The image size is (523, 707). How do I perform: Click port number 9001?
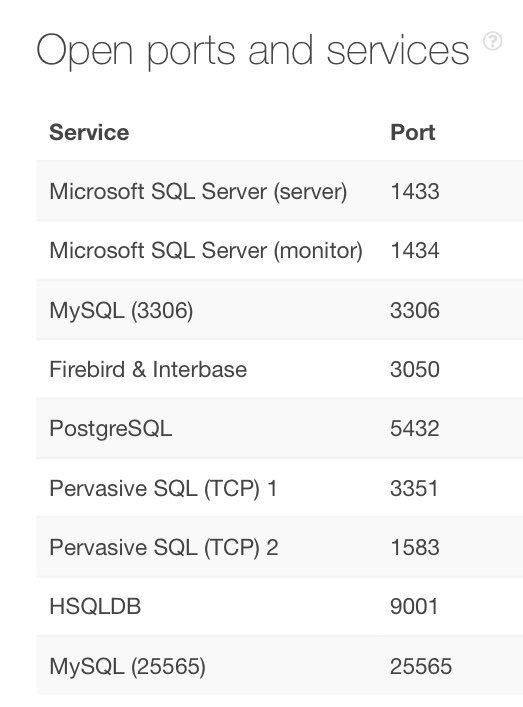[x=414, y=606]
